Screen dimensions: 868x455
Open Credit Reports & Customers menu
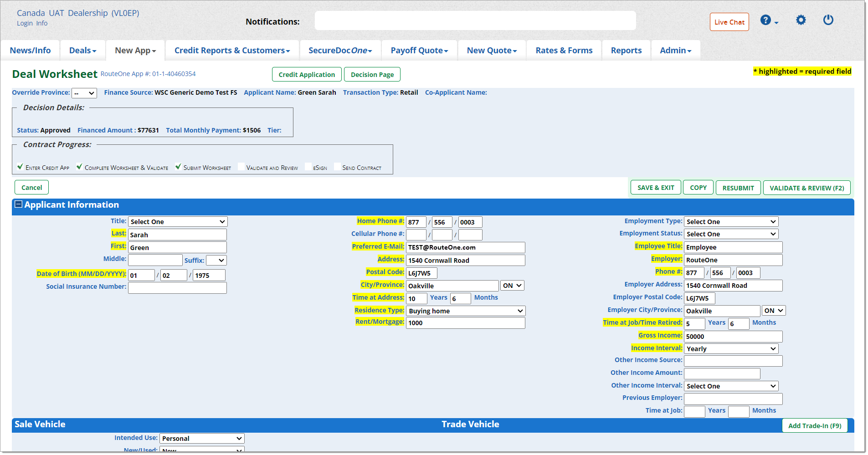pos(232,51)
